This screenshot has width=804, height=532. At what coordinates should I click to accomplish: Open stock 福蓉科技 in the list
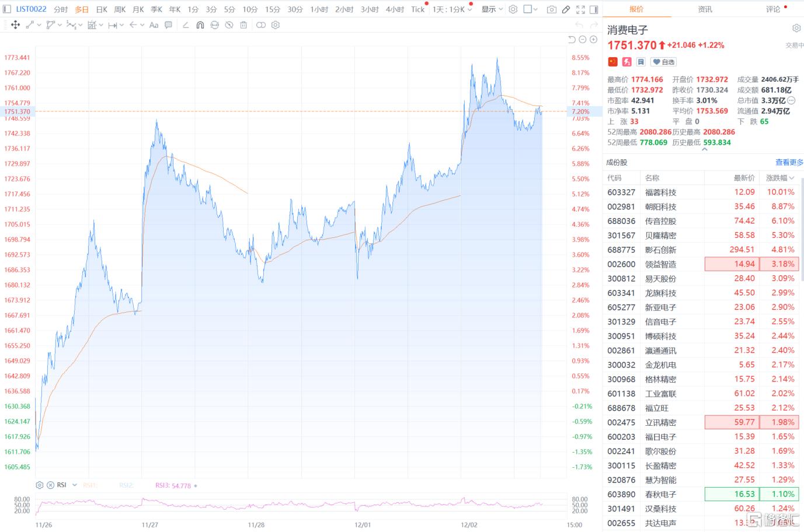point(660,192)
